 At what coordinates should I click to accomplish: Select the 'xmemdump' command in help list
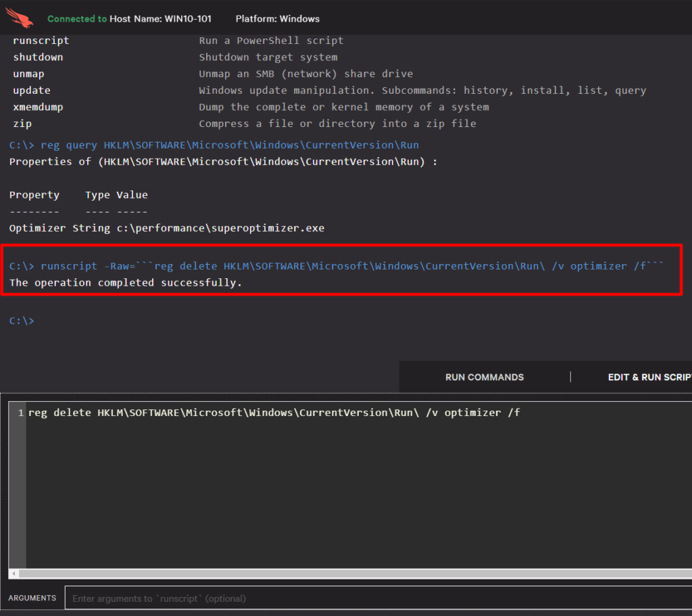coord(38,107)
